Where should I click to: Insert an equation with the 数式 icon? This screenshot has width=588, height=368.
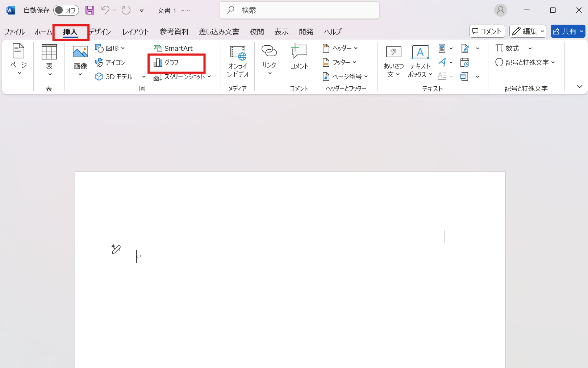click(x=509, y=48)
